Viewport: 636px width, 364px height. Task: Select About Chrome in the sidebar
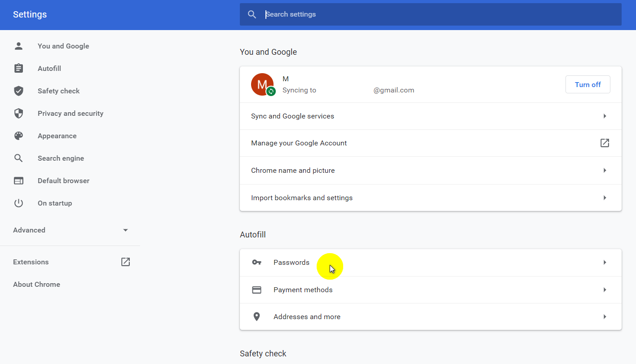click(x=36, y=284)
